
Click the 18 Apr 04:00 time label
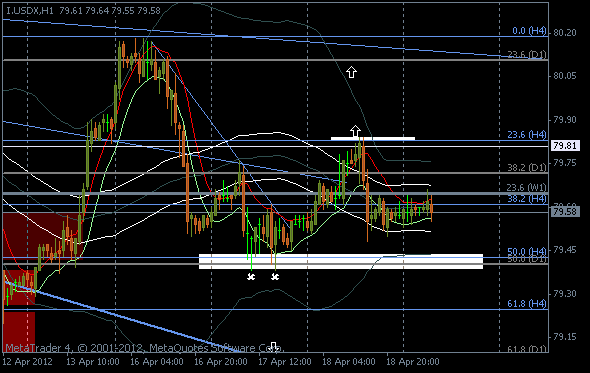349,362
